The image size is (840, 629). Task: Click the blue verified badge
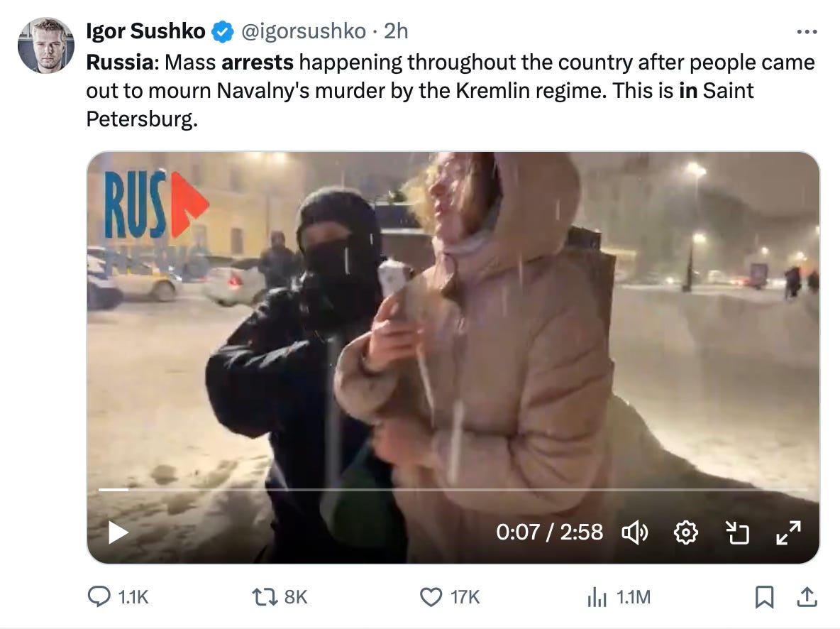[222, 32]
